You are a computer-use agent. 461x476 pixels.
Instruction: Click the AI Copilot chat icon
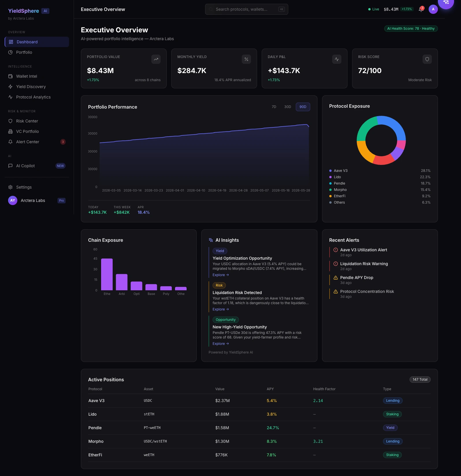(x=10, y=166)
